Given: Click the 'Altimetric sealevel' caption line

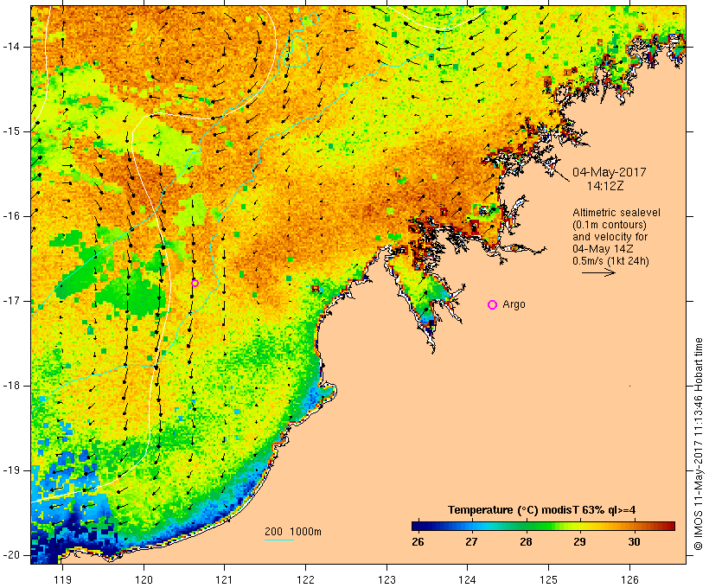Looking at the screenshot, I should (616, 213).
